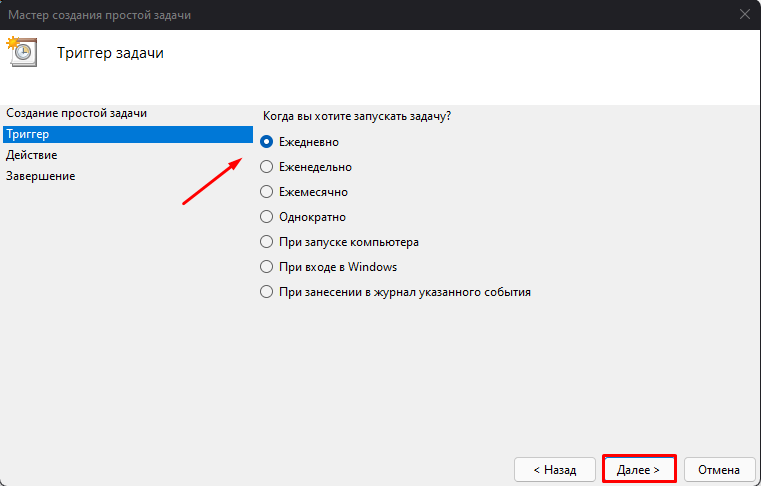Screen dimensions: 761x486
Task: Continue with the Далее button
Action: click(x=639, y=469)
